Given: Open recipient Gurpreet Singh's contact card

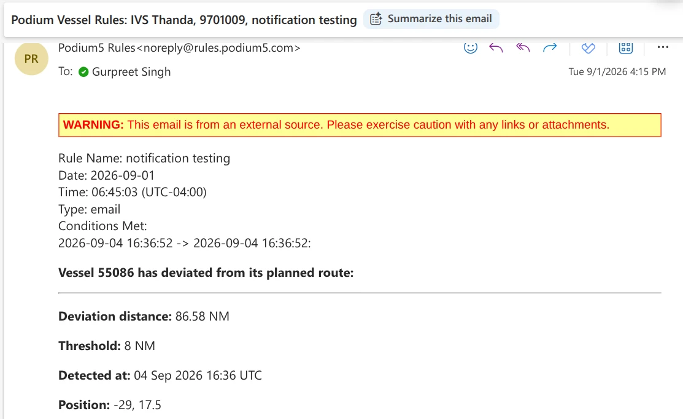Looking at the screenshot, I should 131,72.
